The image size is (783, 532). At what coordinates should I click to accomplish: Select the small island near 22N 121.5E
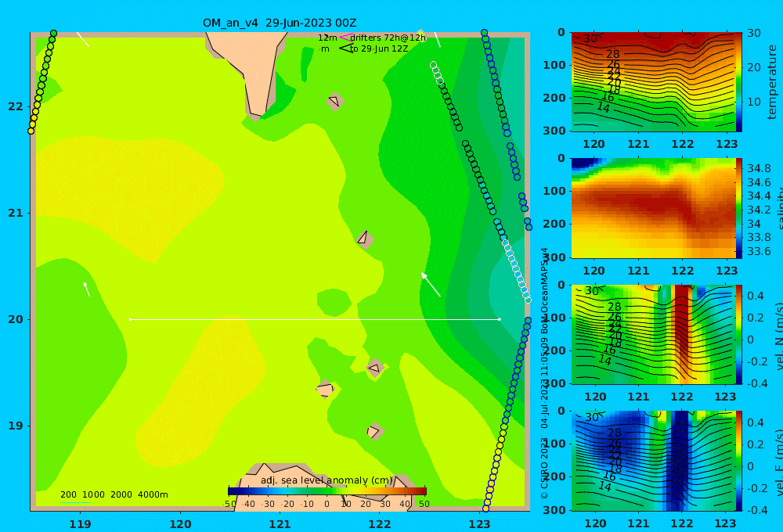point(334,101)
